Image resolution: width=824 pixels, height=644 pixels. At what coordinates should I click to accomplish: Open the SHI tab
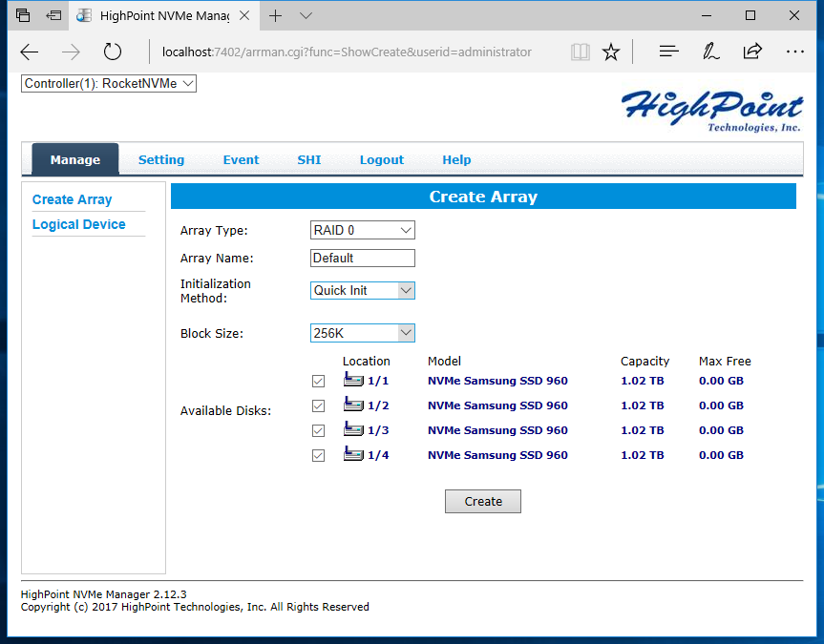[309, 159]
